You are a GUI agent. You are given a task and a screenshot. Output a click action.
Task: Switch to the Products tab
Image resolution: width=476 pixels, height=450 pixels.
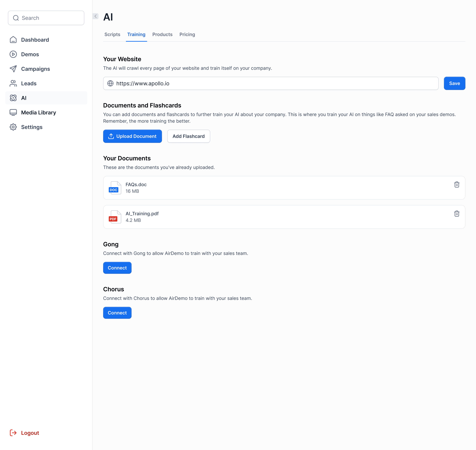coord(162,34)
